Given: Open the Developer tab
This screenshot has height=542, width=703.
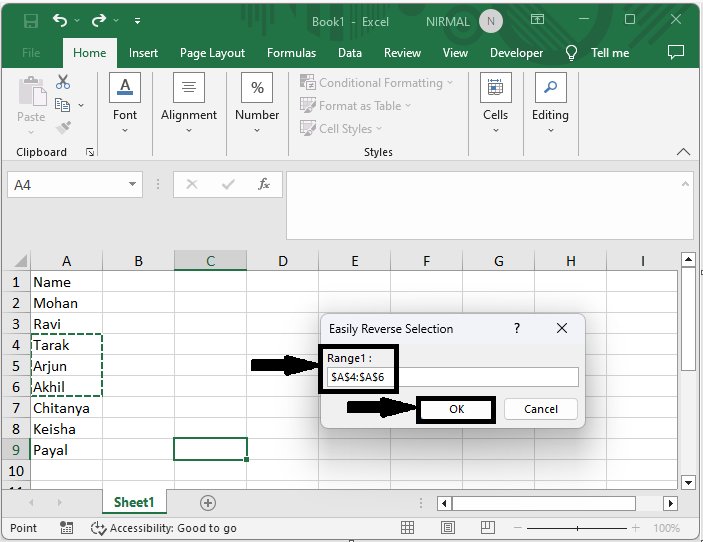Looking at the screenshot, I should 516,53.
